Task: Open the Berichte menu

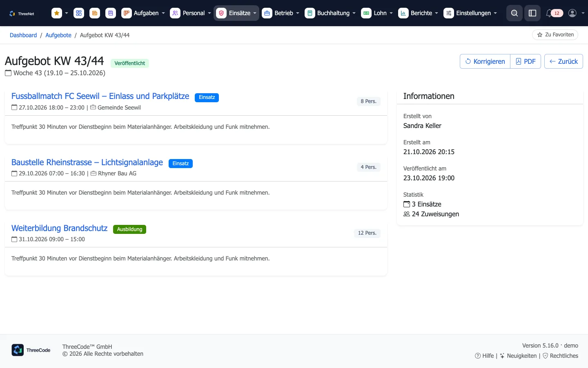Action: 419,13
